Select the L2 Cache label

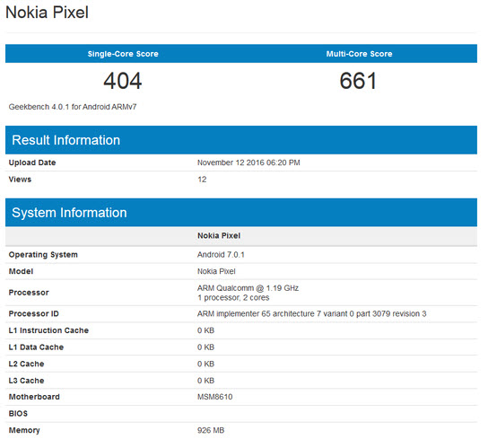26,364
